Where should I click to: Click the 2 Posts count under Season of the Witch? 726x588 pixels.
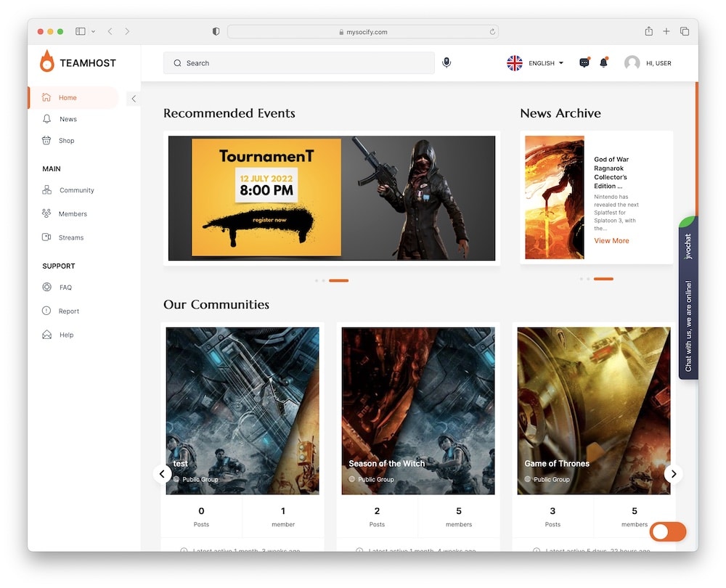tap(377, 517)
